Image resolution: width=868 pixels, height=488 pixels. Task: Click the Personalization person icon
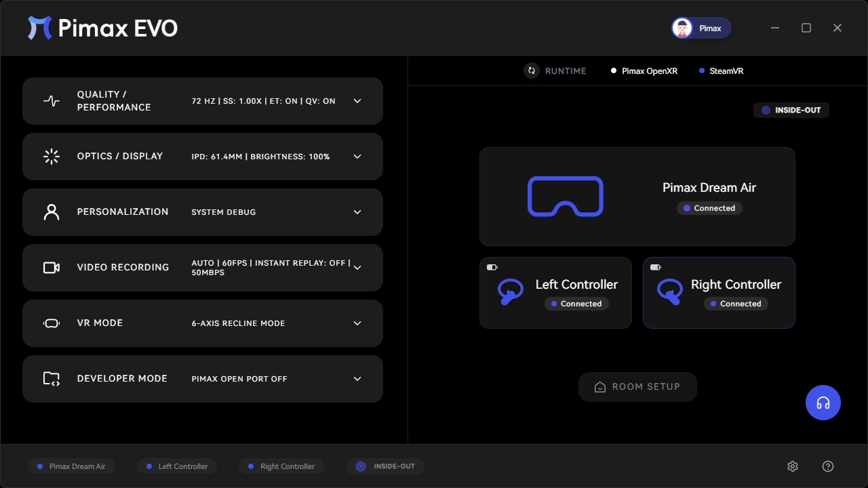[x=52, y=212]
